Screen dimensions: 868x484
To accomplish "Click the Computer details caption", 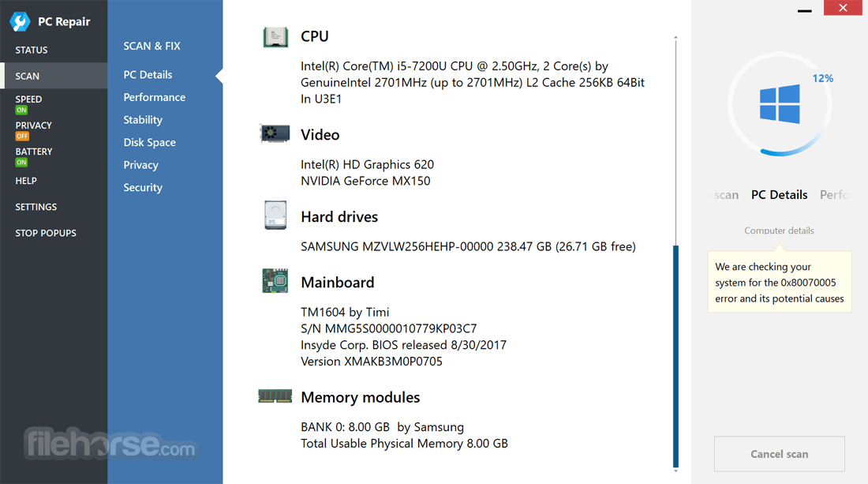I will 779,231.
